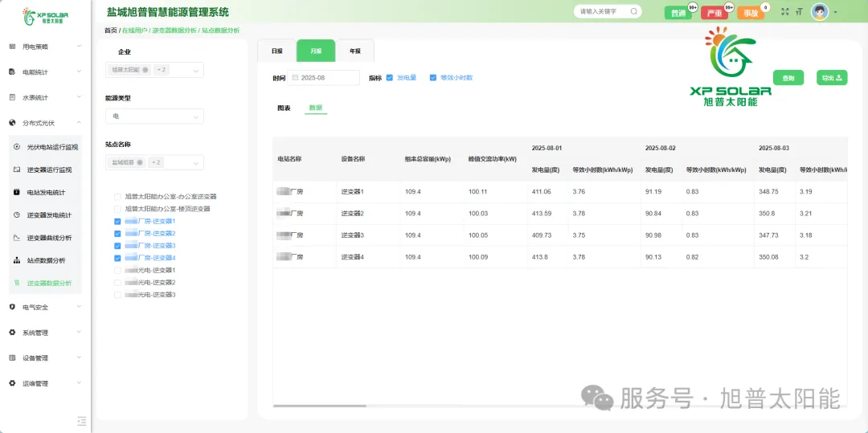Screen dimensions: 868x433
Task: Click the 在线用户 breadcrumb link
Action: pos(135,31)
